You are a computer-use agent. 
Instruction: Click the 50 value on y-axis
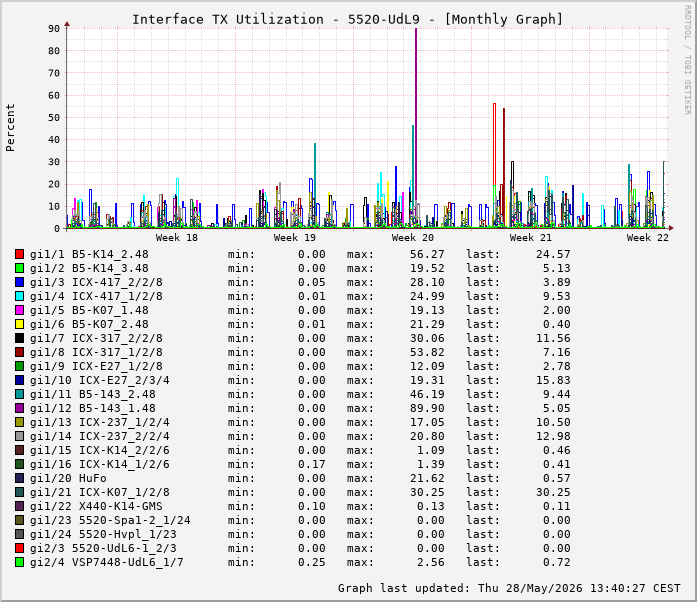(x=54, y=117)
